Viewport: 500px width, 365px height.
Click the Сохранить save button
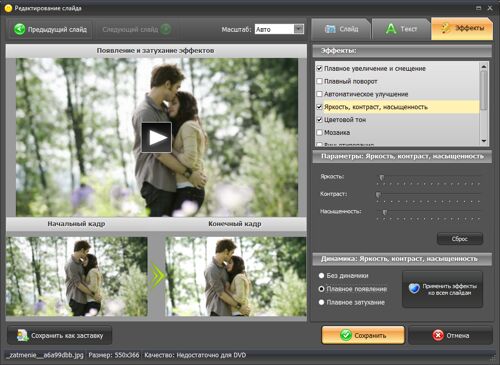363,335
